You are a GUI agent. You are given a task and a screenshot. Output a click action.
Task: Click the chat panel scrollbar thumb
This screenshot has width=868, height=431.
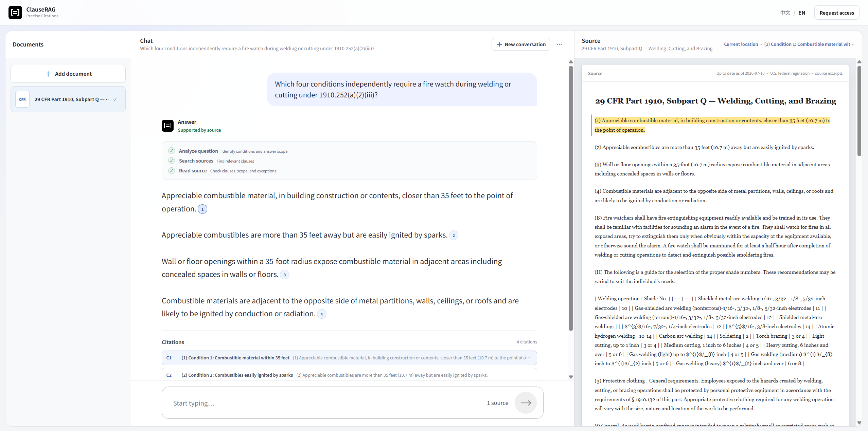coord(571,198)
